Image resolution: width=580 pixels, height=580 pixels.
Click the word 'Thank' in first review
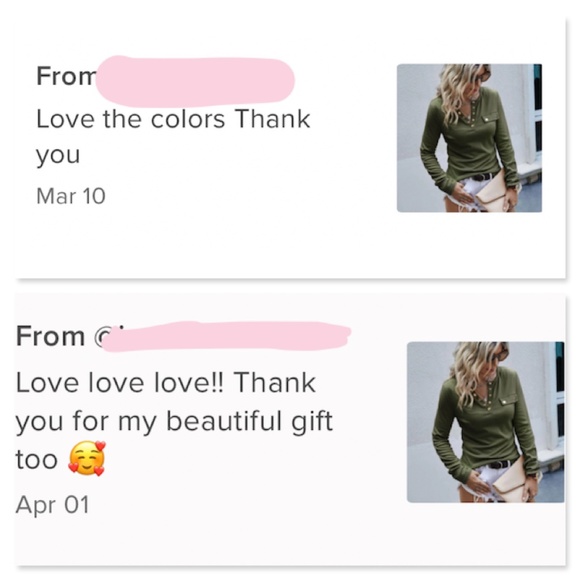coord(273,119)
